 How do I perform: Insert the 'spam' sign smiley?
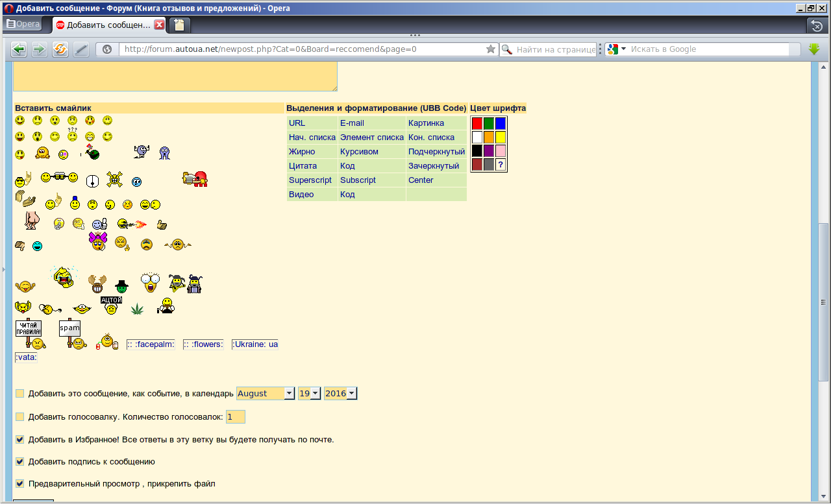tap(72, 335)
